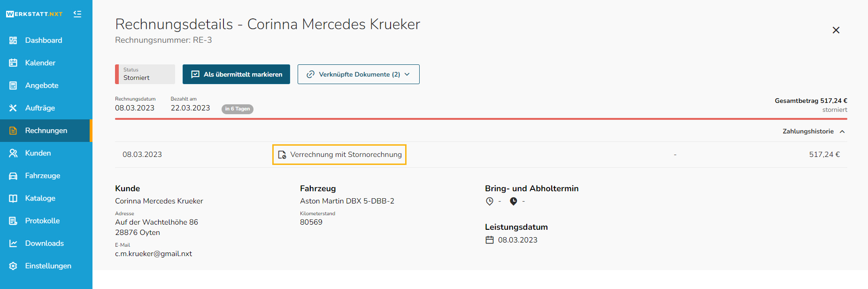This screenshot has height=289, width=868.
Task: Collapse the Zahlungshistorie section
Action: click(814, 132)
